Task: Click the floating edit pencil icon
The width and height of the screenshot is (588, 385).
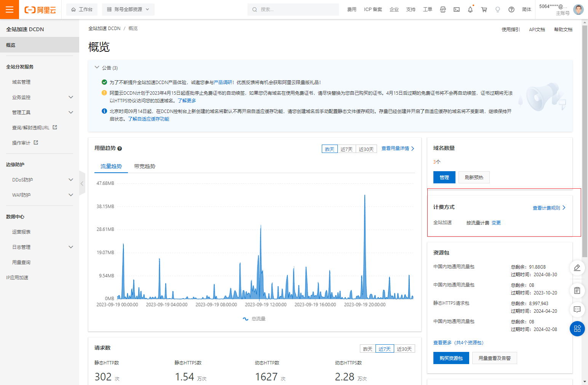Action: click(x=577, y=268)
